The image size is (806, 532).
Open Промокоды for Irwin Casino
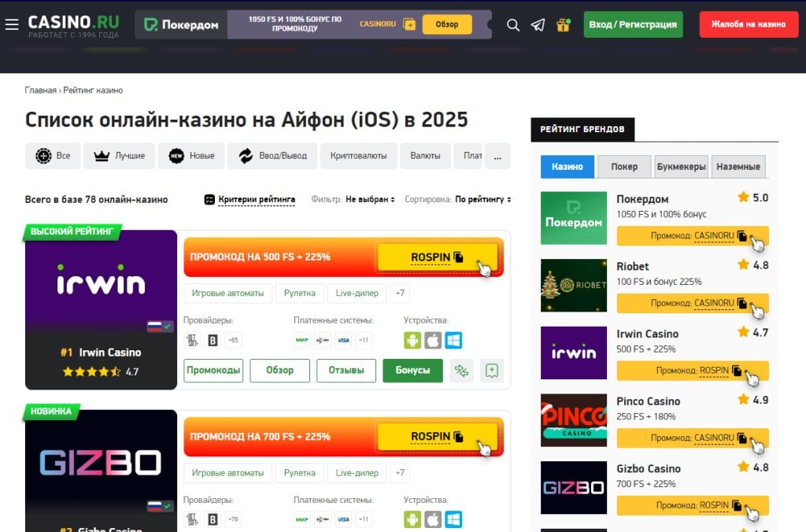(213, 371)
